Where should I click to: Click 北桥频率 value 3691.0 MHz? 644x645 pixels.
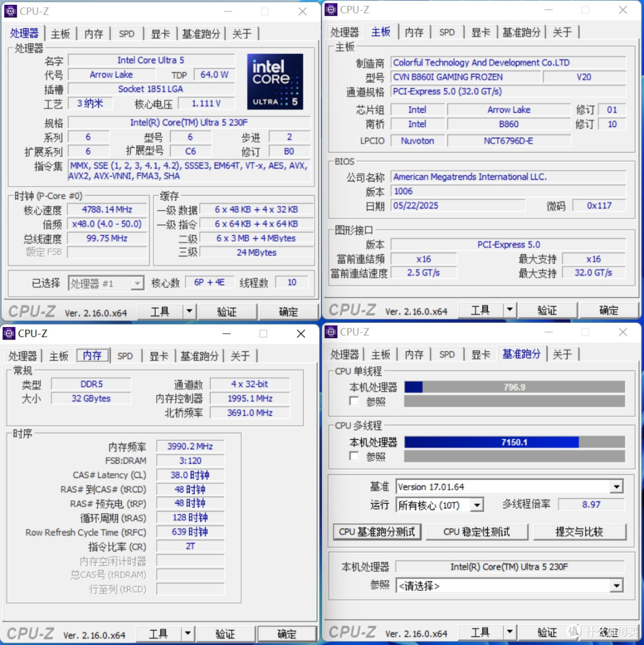point(250,412)
